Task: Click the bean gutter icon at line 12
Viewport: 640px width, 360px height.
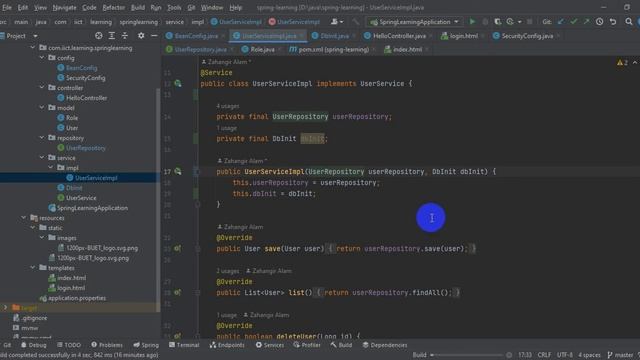Action: tap(178, 83)
